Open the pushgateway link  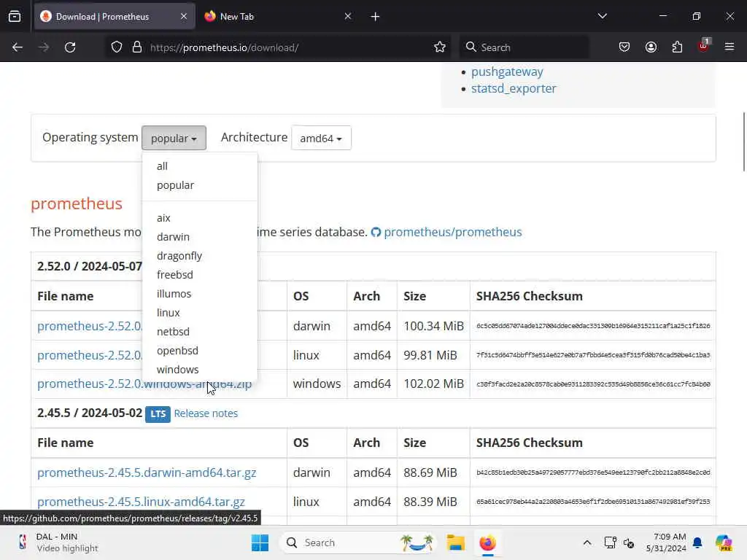507,72
